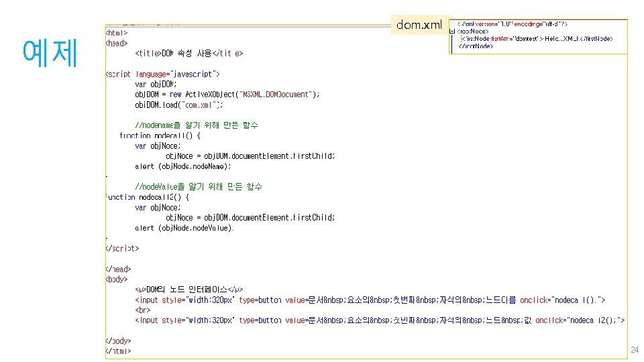Click the closing </head> tag

point(118,269)
